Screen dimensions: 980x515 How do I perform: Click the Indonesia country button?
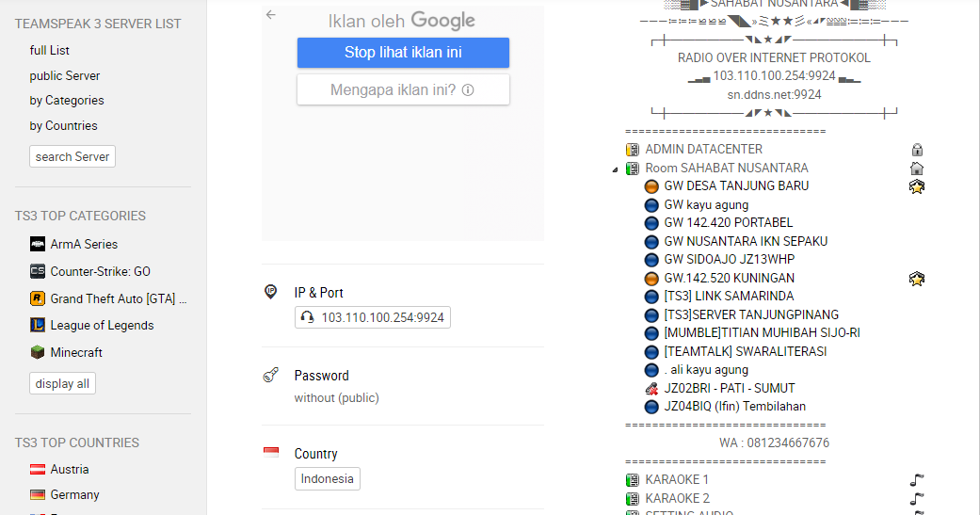tap(328, 478)
